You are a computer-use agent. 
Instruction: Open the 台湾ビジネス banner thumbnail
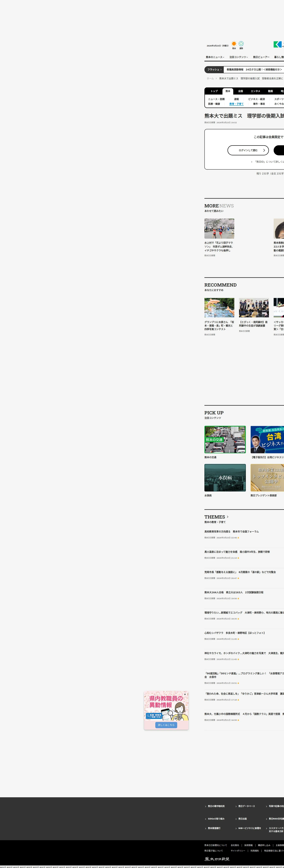[x=267, y=440]
